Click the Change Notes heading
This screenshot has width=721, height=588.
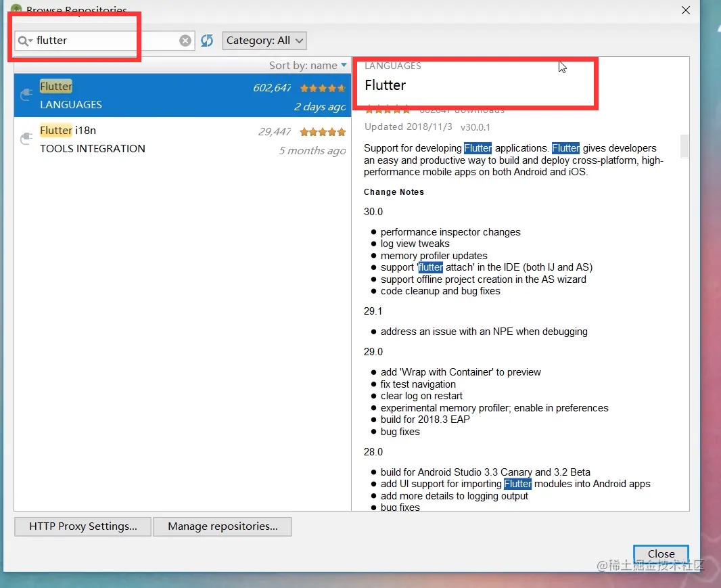click(394, 192)
